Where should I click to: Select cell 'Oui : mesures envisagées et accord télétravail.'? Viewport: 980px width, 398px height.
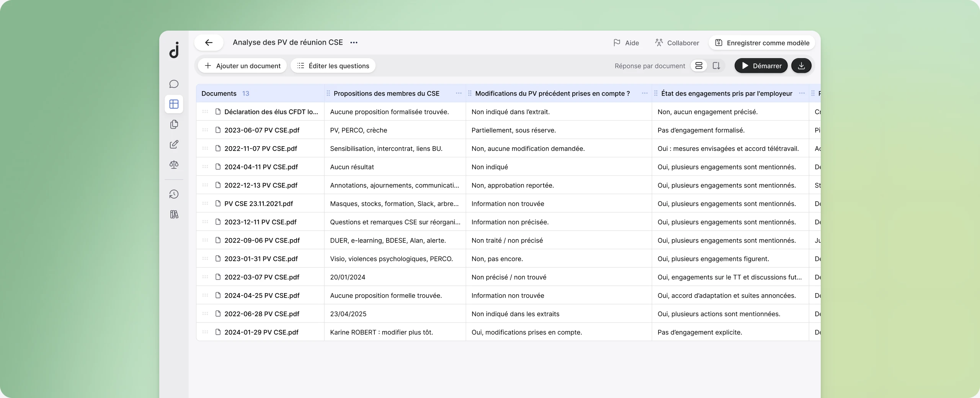(x=730, y=148)
